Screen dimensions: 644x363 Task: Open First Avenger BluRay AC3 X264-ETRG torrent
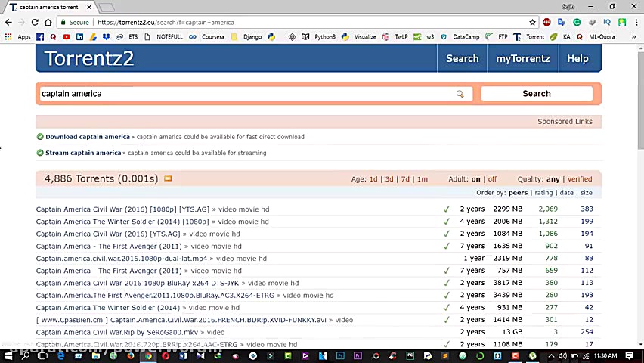pos(155,296)
